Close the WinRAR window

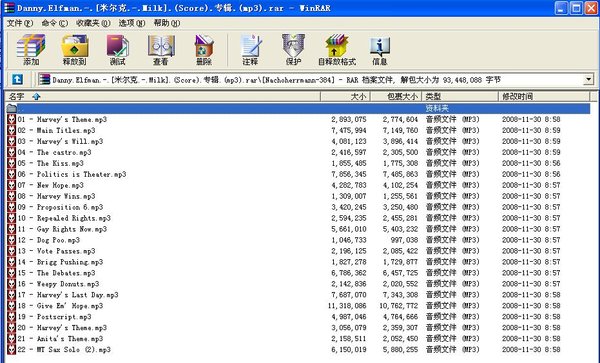591,8
